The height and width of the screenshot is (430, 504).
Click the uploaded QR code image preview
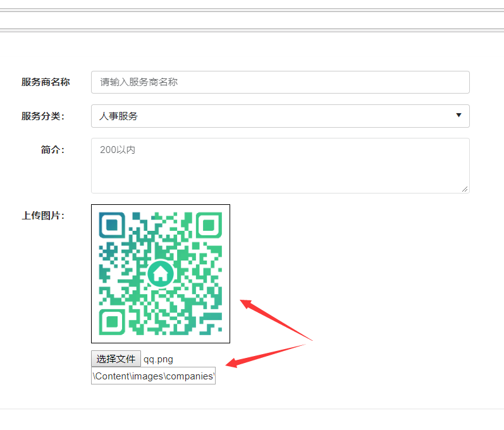[x=161, y=274]
